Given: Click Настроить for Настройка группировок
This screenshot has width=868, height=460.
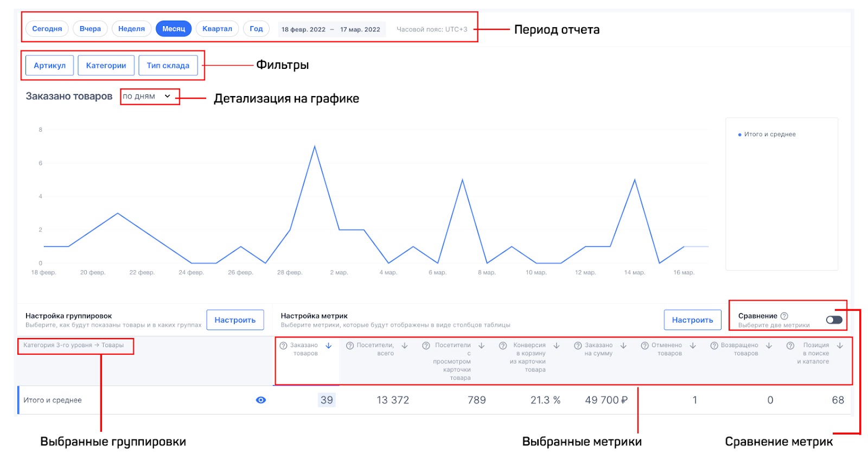Looking at the screenshot, I should click(x=235, y=320).
